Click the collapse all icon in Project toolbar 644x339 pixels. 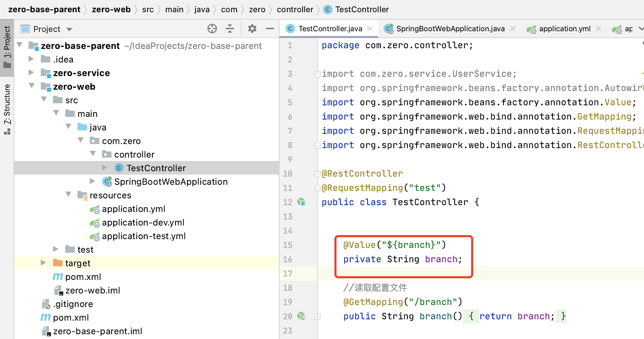pos(230,29)
